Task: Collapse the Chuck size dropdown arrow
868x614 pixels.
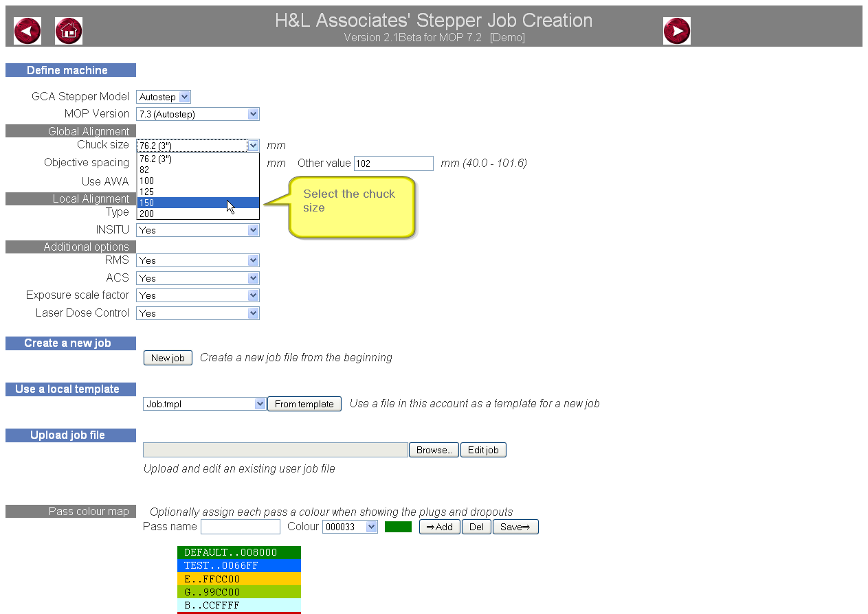Action: pyautogui.click(x=253, y=146)
